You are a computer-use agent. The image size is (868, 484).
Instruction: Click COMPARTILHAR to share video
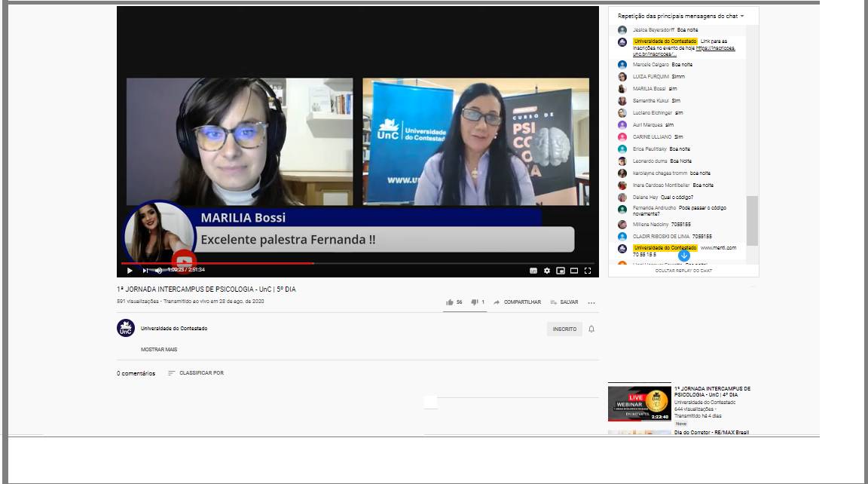click(518, 302)
